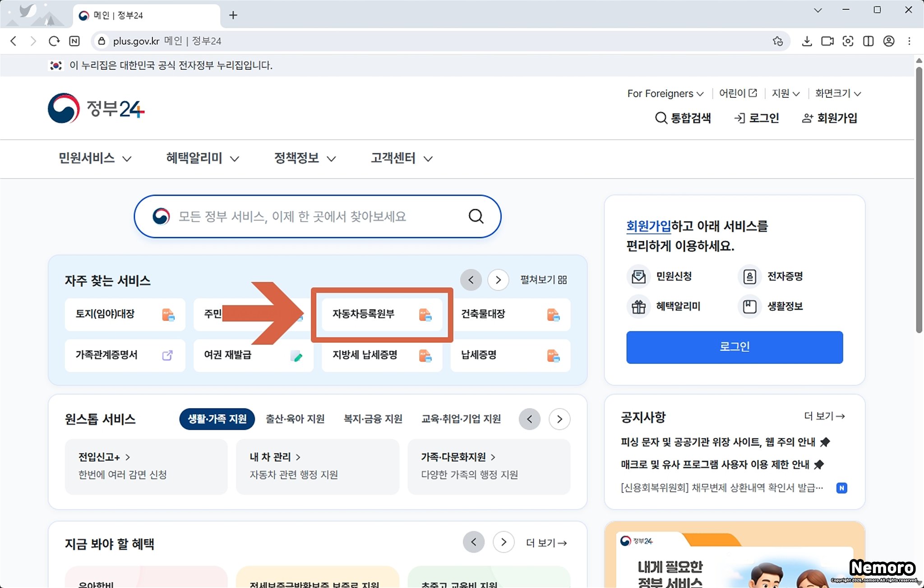Click the 정부24 logo
The image size is (924, 588).
pyautogui.click(x=96, y=108)
